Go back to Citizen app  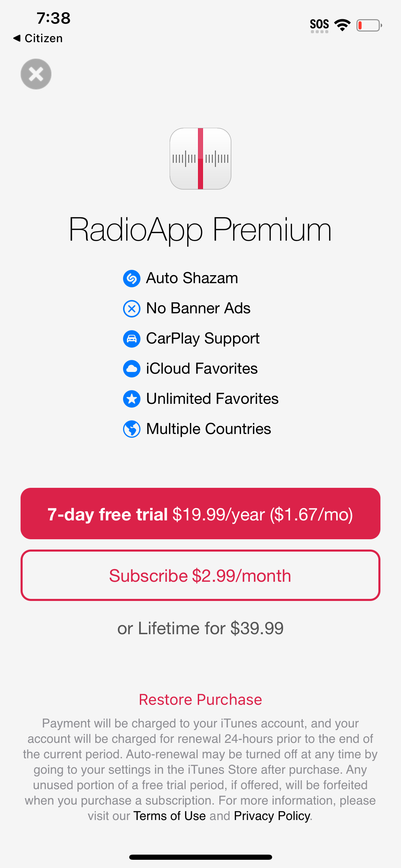pyautogui.click(x=38, y=38)
